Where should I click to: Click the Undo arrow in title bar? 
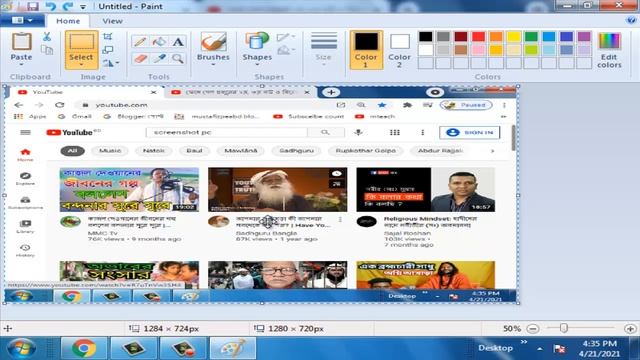(51, 7)
